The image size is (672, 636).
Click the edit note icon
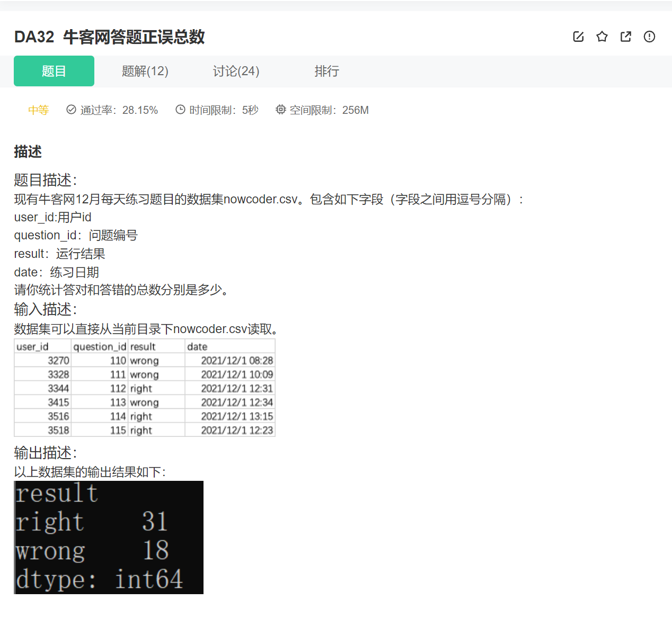(578, 37)
